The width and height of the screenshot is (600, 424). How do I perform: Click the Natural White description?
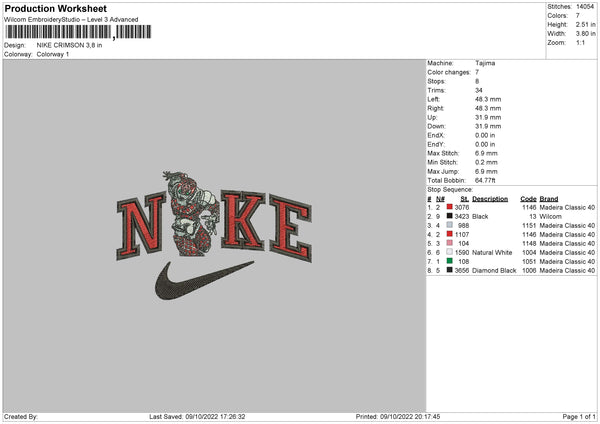(x=492, y=253)
